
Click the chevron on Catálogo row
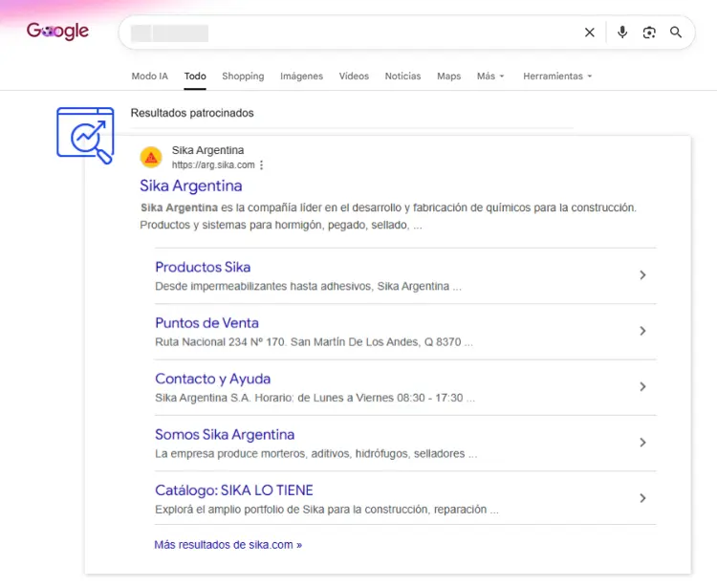pyautogui.click(x=642, y=498)
